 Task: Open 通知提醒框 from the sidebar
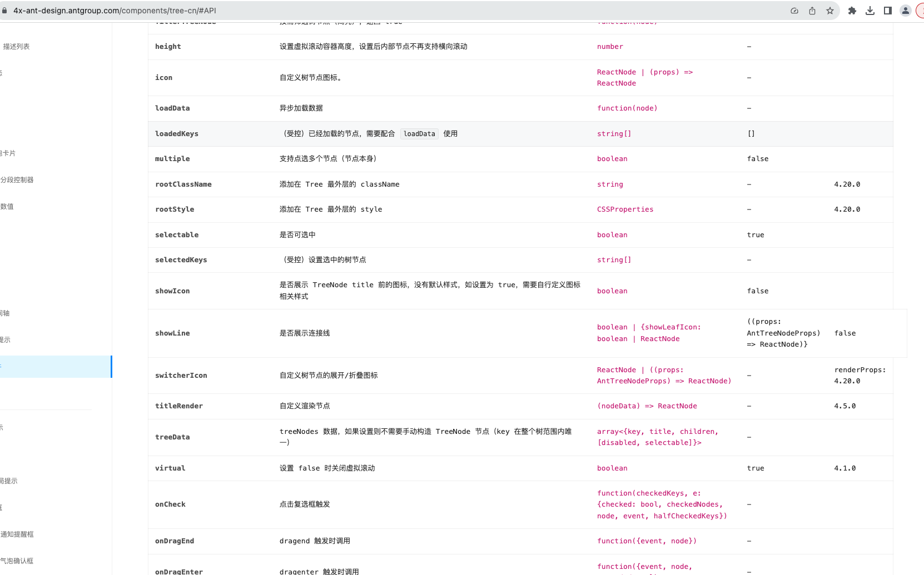18,534
